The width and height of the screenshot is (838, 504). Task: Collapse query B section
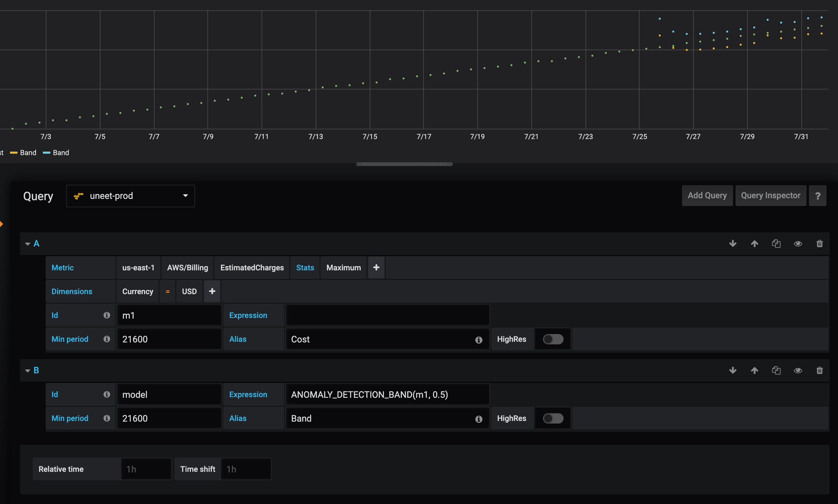tap(28, 370)
